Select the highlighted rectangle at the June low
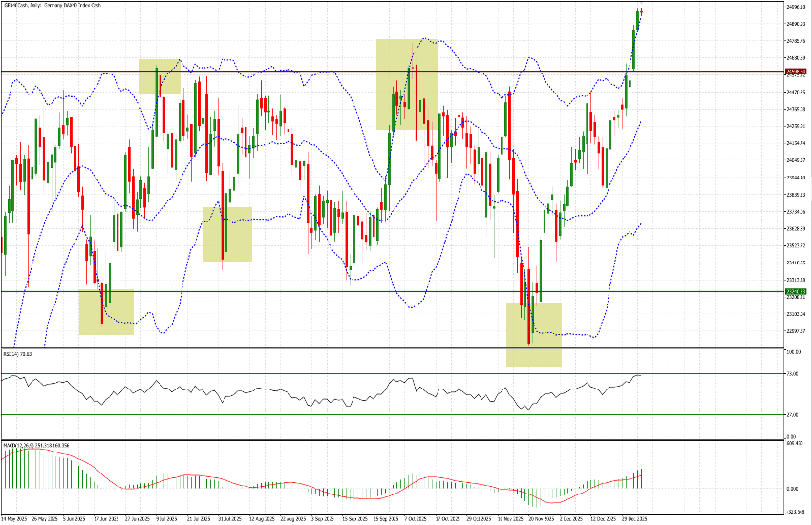This screenshot has width=812, height=525. click(105, 312)
